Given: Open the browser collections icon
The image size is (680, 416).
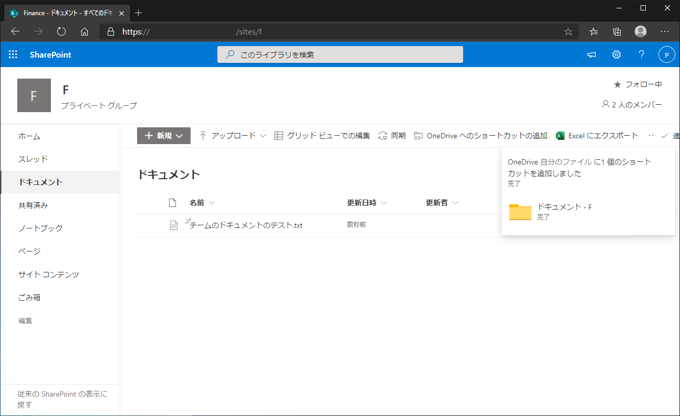Looking at the screenshot, I should tap(617, 32).
